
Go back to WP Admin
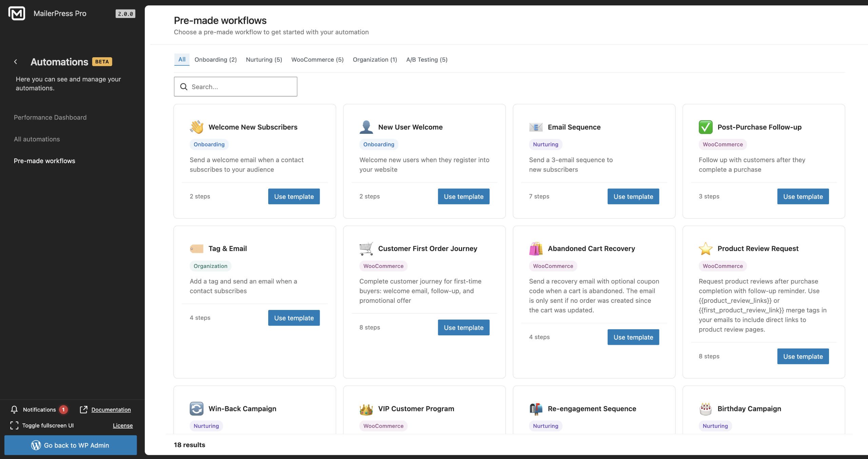click(x=71, y=445)
